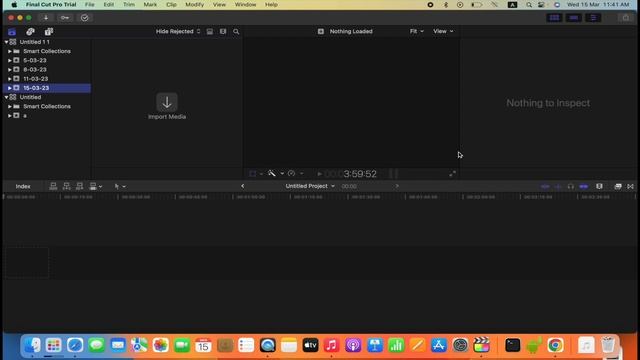Open Google Chrome from the Dock

(555, 345)
